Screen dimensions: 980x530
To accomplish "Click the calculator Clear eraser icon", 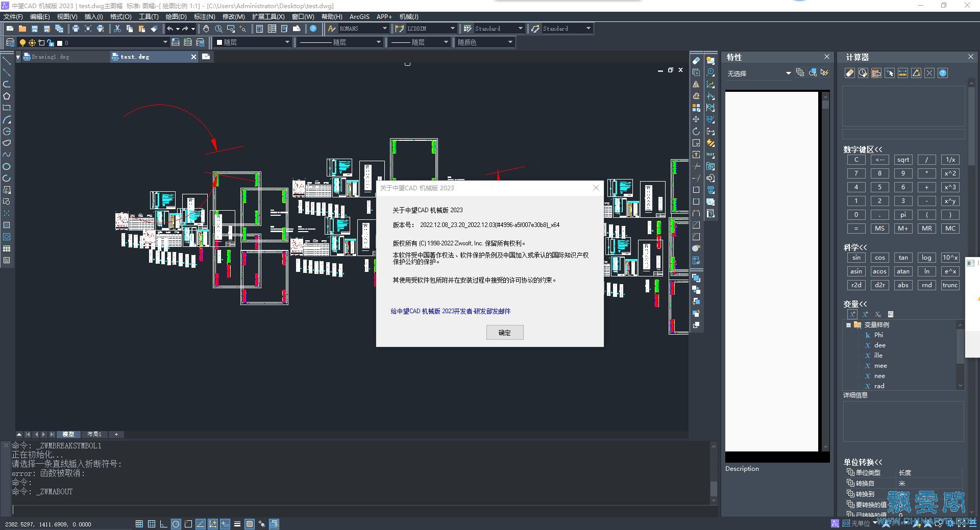I will 850,73.
